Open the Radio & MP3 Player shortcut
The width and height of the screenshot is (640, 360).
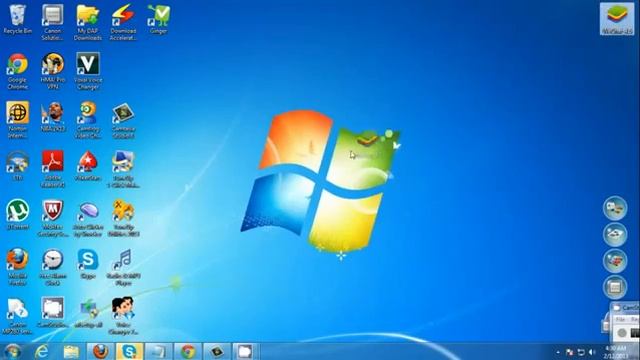(123, 267)
